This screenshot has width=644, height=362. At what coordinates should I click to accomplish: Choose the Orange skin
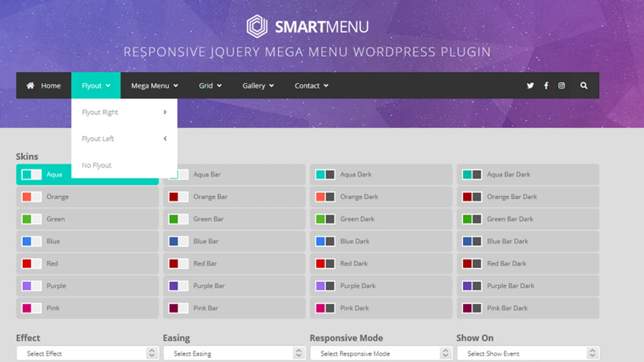(87, 197)
